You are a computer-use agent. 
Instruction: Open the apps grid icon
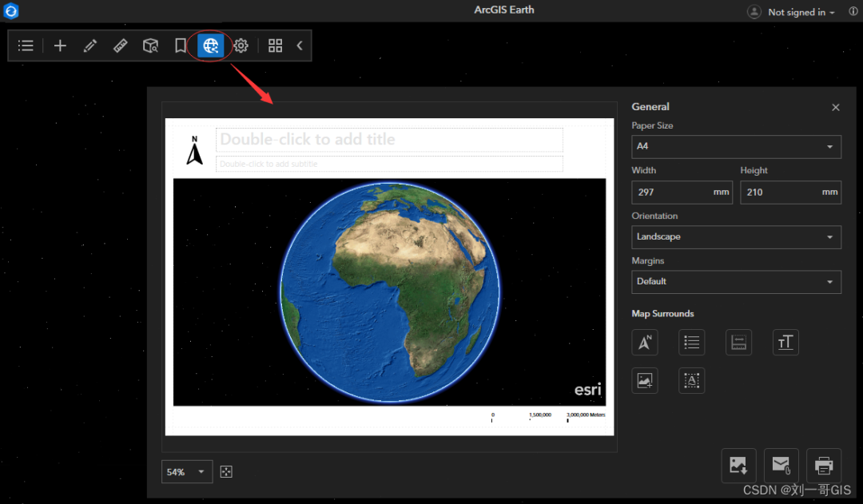pos(275,46)
